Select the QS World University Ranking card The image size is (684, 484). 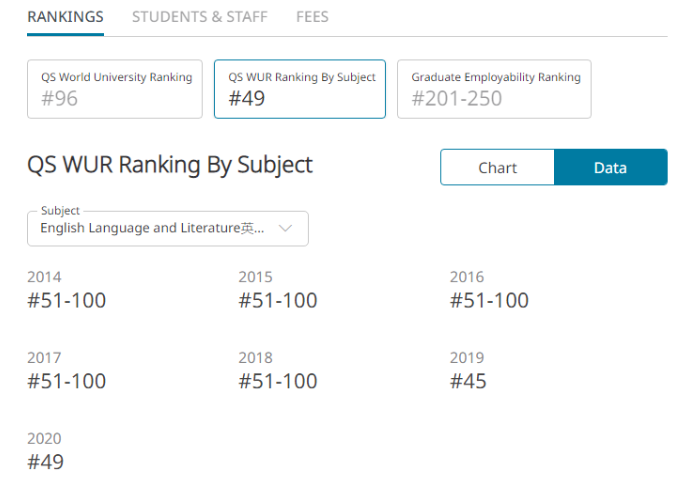115,88
